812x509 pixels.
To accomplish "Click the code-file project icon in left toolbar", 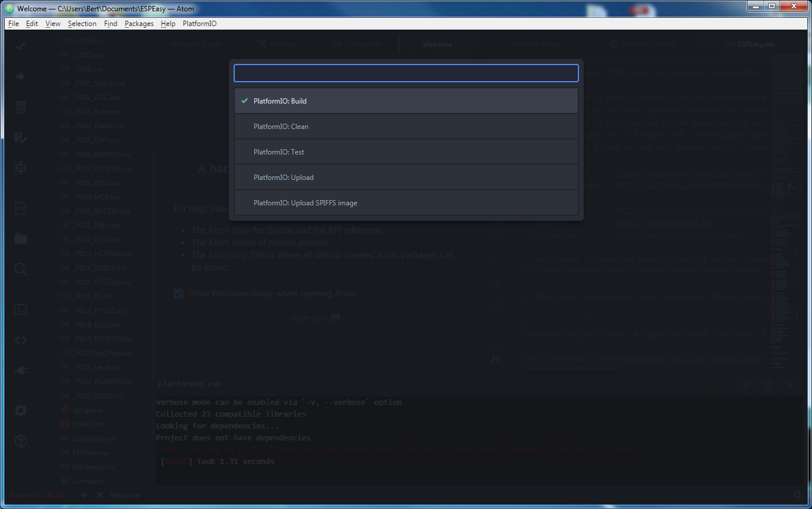I will pyautogui.click(x=21, y=208).
